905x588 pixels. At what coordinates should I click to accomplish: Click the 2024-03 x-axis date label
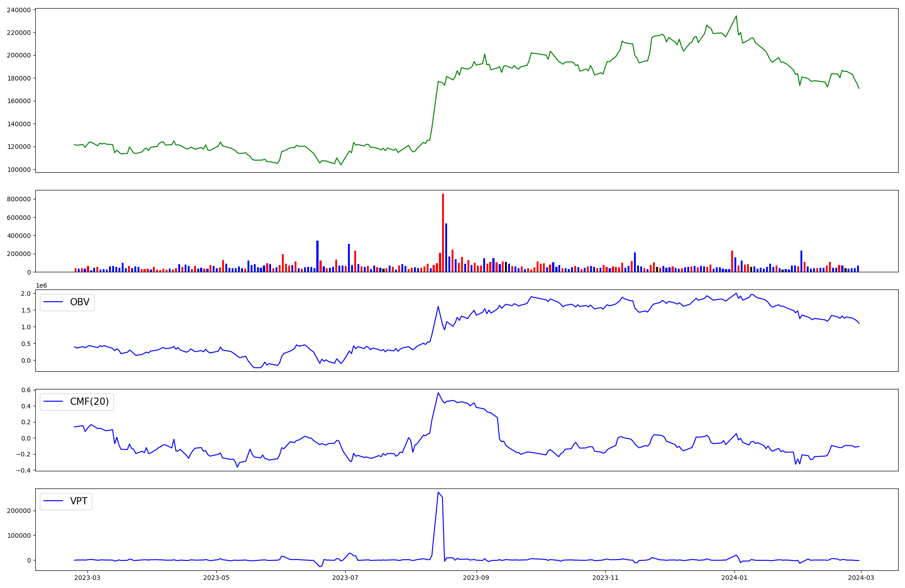[861, 578]
